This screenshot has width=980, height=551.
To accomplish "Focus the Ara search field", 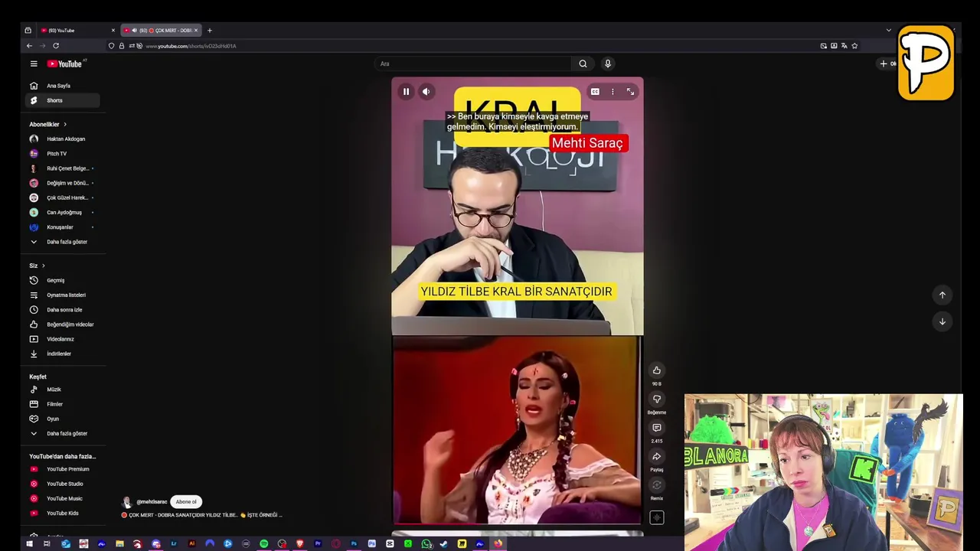I will [473, 64].
